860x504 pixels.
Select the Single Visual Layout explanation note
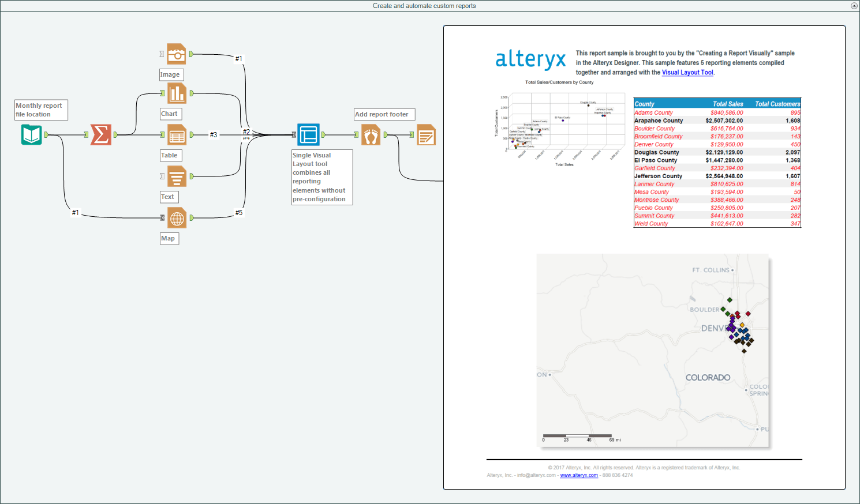[321, 177]
